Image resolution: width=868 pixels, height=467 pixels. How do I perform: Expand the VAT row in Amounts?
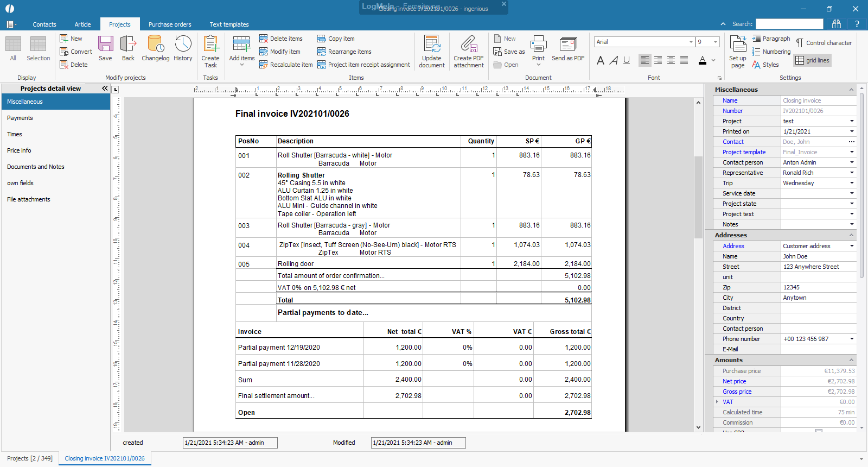coord(717,402)
